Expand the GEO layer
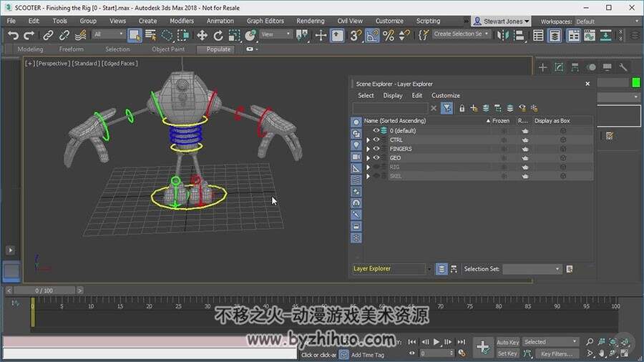The image size is (644, 362). pos(368,158)
